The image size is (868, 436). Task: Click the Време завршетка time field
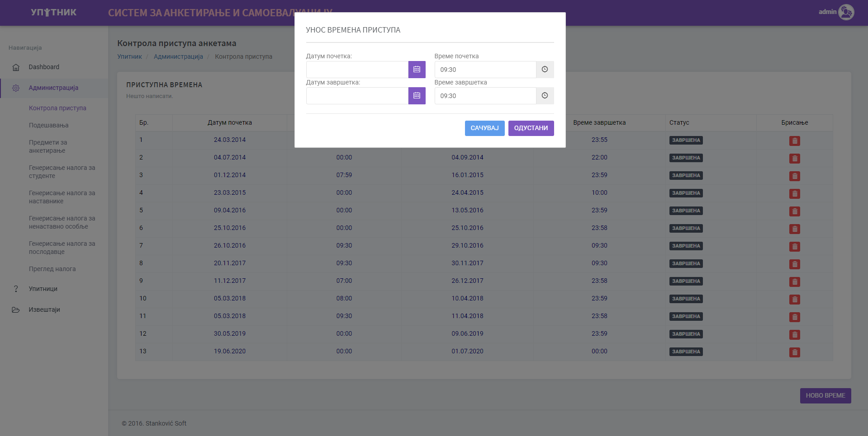point(485,96)
